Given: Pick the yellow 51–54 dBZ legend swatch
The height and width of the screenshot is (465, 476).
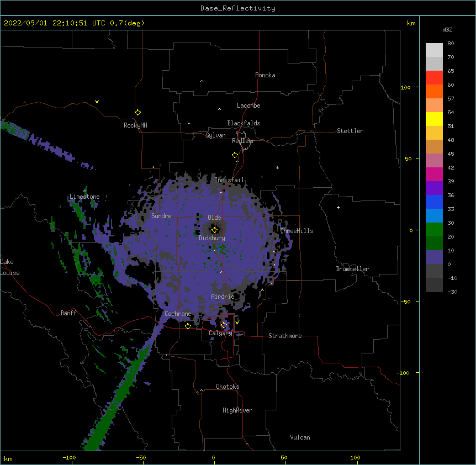Looking at the screenshot, I should click(x=434, y=119).
